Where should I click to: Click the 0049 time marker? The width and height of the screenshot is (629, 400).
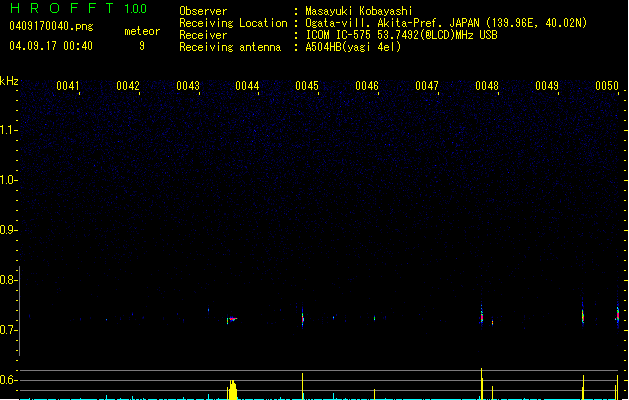(x=547, y=86)
